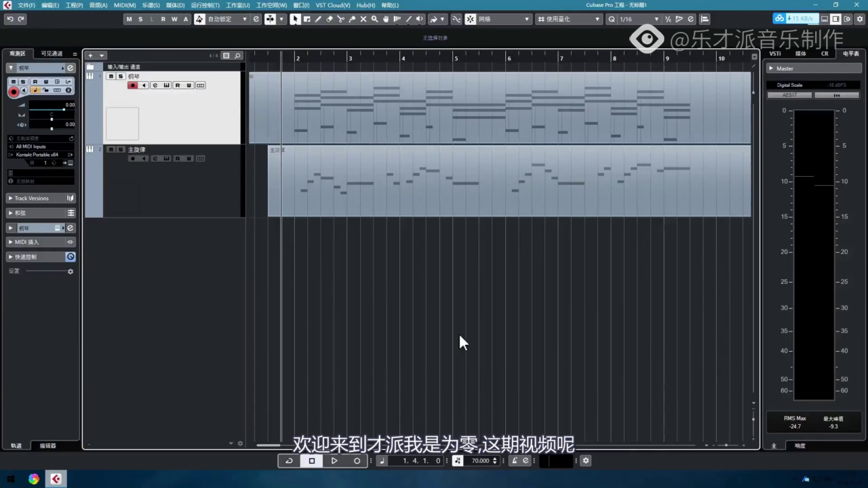This screenshot has height=488, width=868.
Task: Select the Mute X tool
Action: coord(363,19)
